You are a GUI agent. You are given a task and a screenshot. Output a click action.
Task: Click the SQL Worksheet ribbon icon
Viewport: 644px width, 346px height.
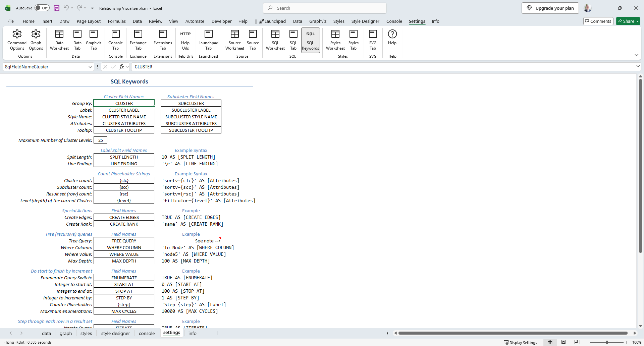275,40
